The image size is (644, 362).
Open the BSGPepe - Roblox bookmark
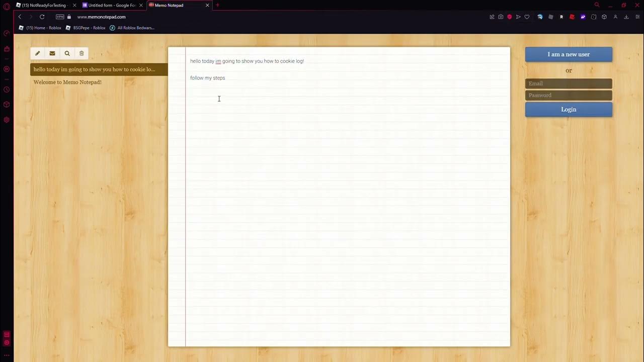86,28
